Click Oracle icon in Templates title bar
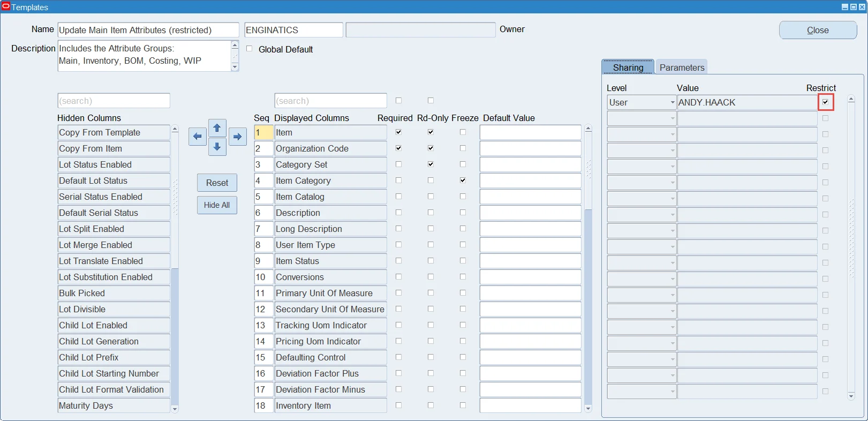Image resolution: width=868 pixels, height=421 pixels. click(x=5, y=6)
